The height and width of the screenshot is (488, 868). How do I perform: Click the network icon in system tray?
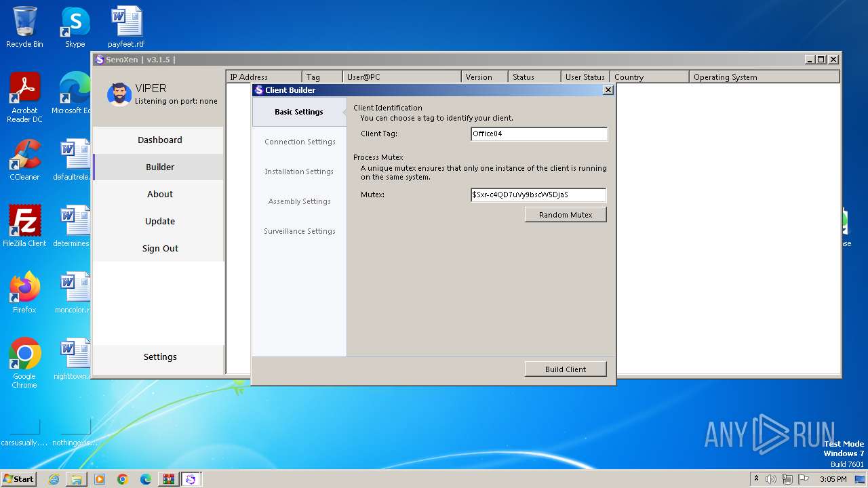coord(787,479)
